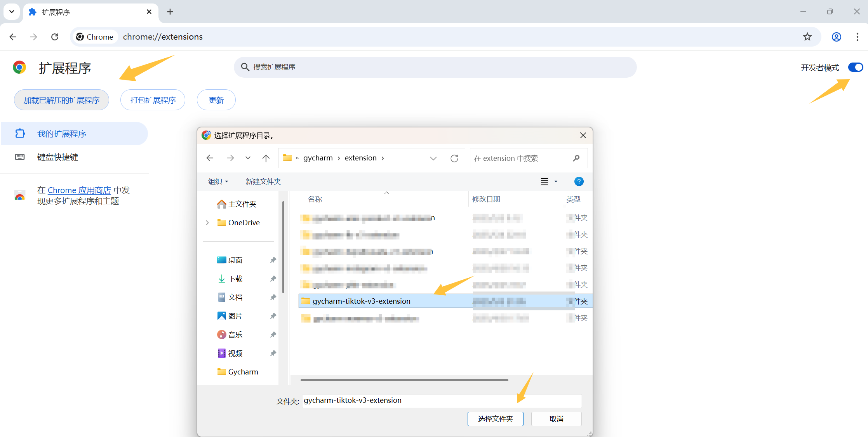Screen dimensions: 868x437
Task: Unpin 文档 using its pin icon
Action: coord(273,297)
